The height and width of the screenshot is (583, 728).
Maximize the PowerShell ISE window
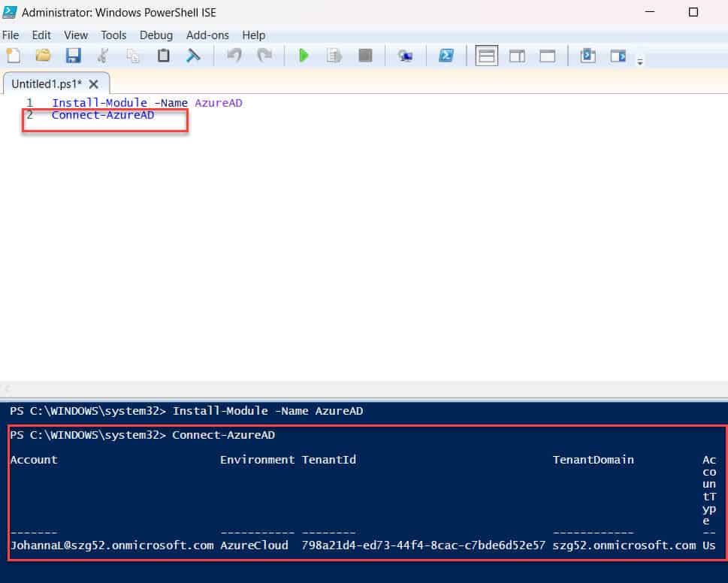tap(693, 12)
